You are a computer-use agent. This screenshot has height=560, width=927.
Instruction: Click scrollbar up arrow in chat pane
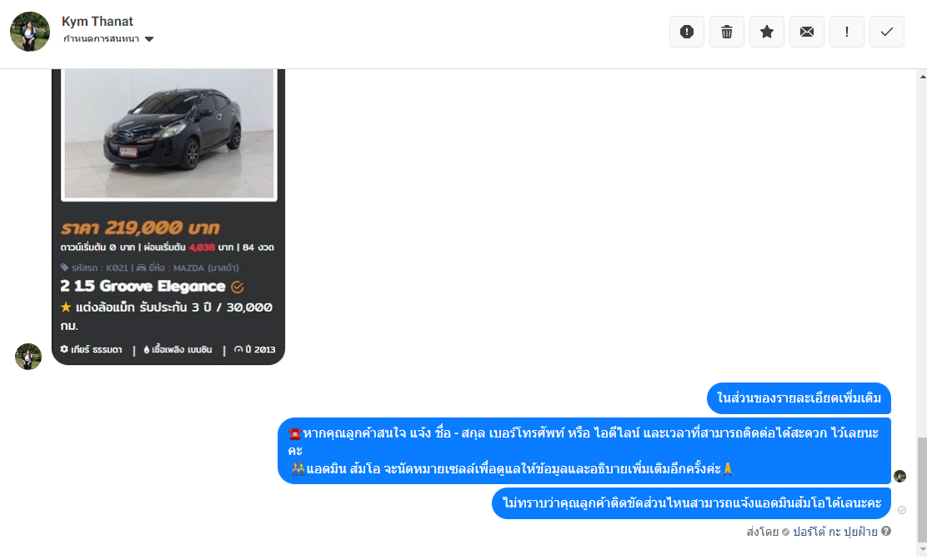pos(922,77)
